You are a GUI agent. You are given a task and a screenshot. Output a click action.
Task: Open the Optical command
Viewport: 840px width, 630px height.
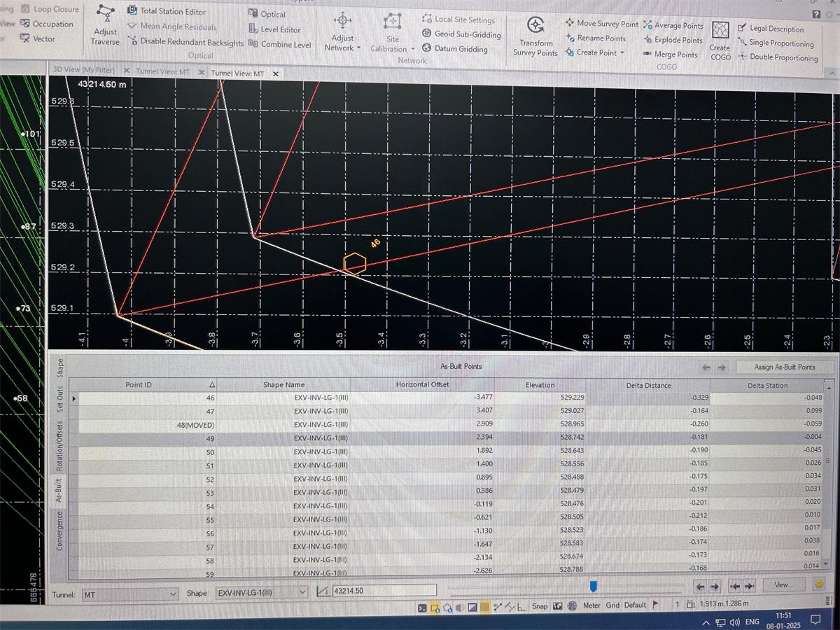[x=267, y=14]
